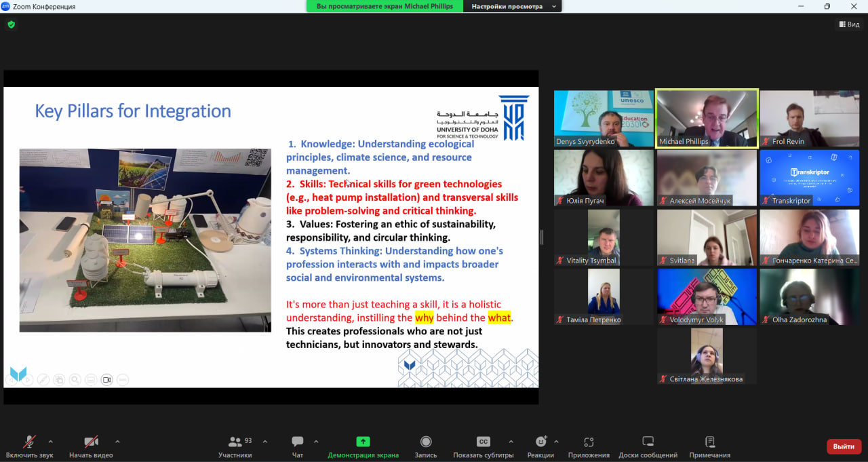This screenshot has width=868, height=462.
Task: Click the green encryption shield icon
Action: (11, 24)
